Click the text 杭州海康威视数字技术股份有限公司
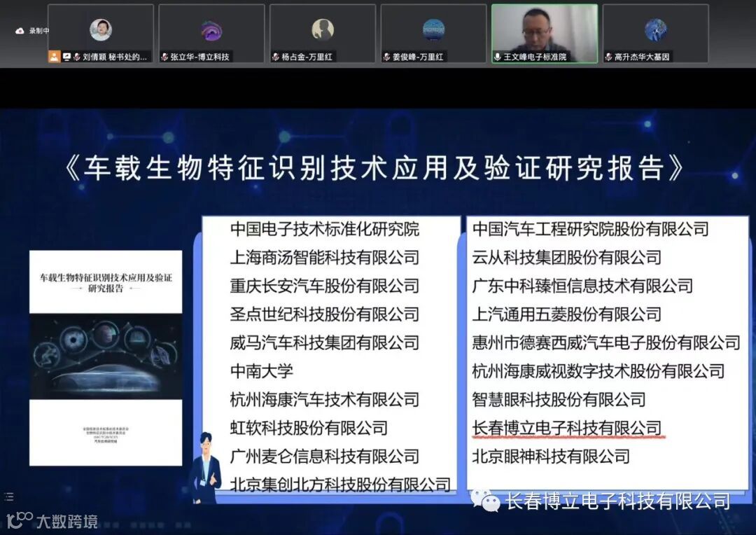 coord(598,371)
